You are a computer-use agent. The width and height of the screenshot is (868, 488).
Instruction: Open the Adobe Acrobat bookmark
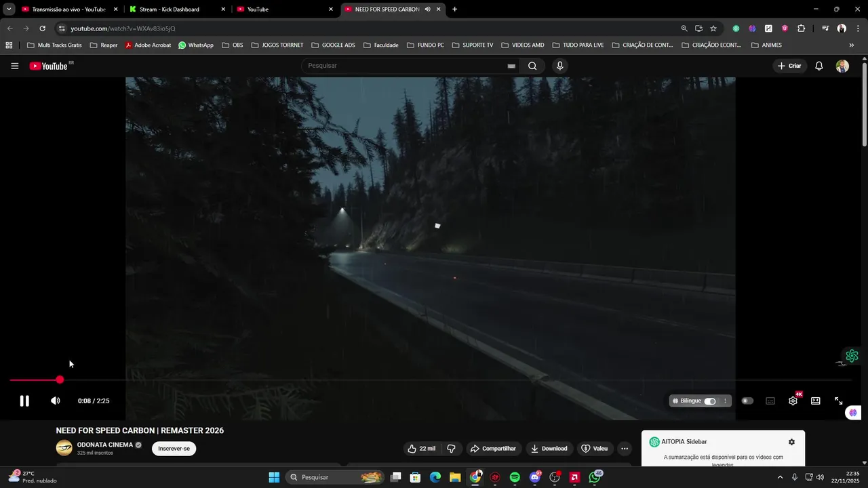coord(147,45)
